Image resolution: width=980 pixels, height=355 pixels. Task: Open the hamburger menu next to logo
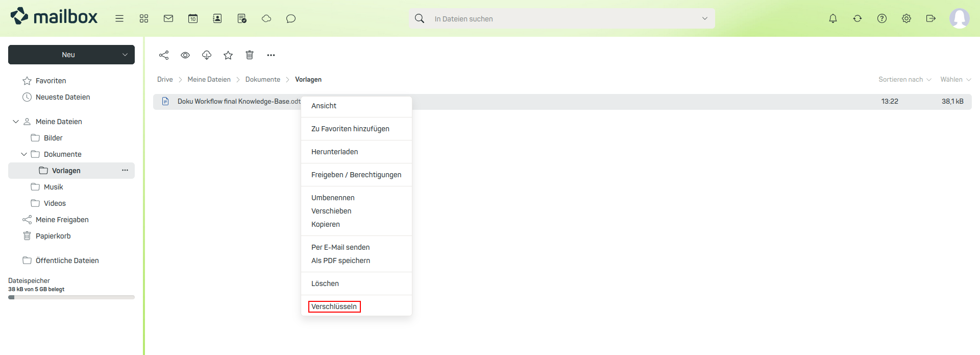click(x=119, y=18)
